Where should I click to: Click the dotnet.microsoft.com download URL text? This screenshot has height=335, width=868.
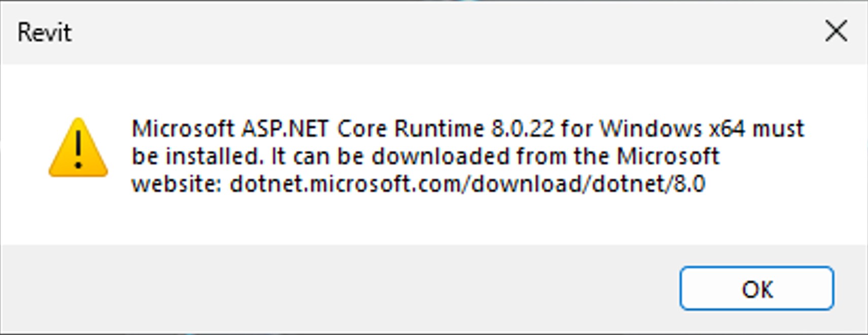tap(467, 184)
